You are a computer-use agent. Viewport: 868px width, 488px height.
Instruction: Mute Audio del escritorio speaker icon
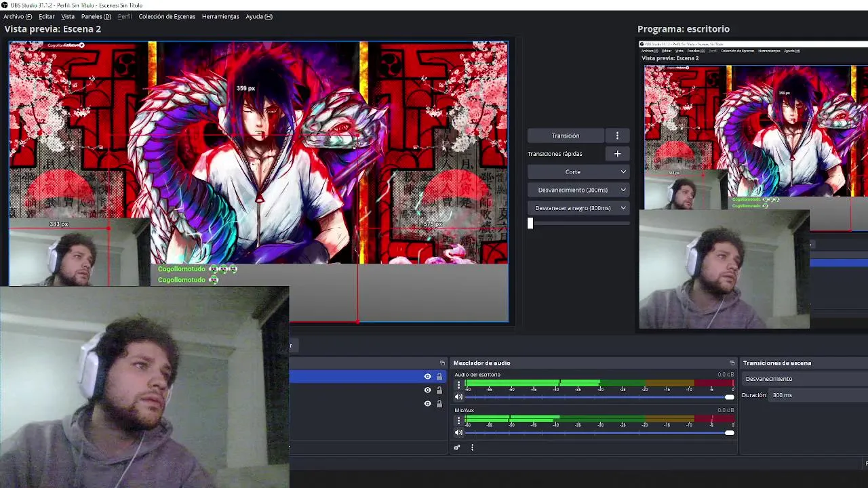point(458,396)
